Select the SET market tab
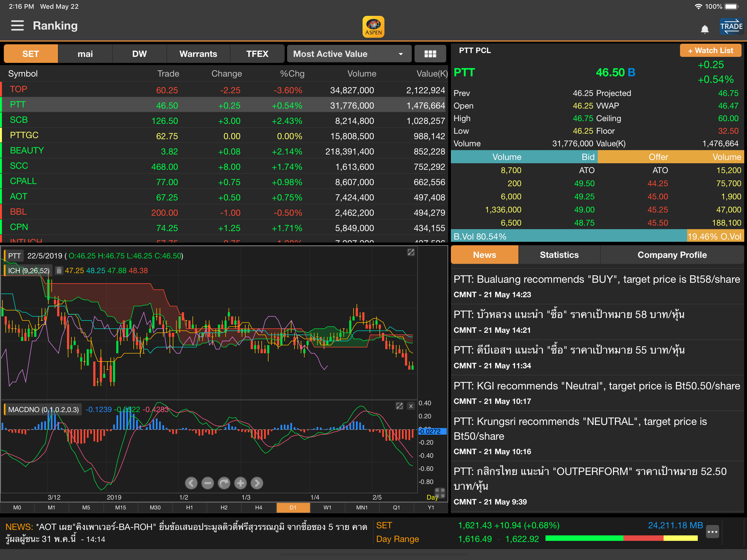 pos(31,54)
